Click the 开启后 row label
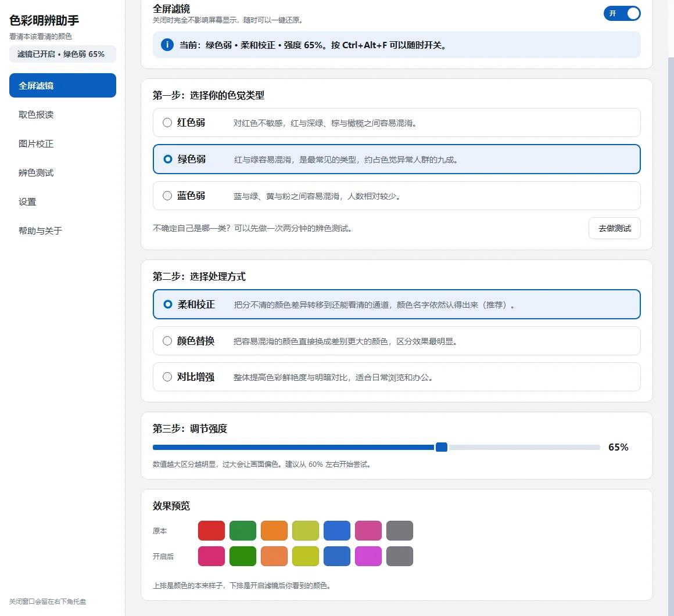 tap(163, 556)
